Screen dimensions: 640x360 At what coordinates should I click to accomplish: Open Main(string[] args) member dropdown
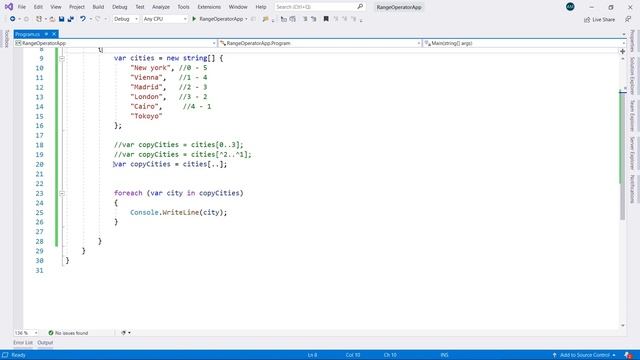pyautogui.click(x=524, y=43)
